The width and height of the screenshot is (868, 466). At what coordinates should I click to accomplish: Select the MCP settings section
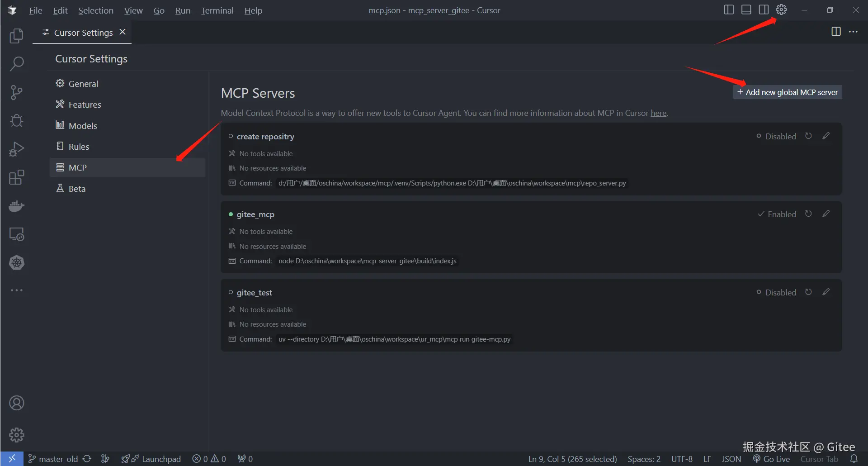(x=127, y=167)
